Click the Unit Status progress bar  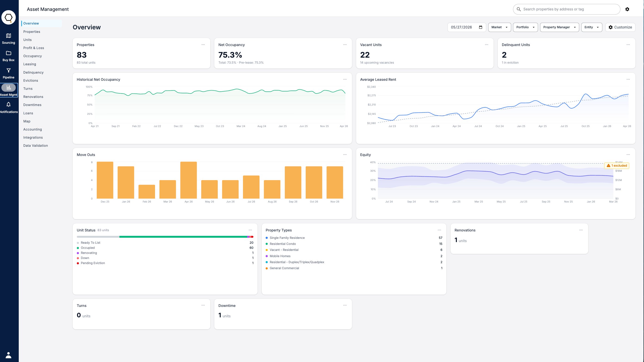pos(165,237)
